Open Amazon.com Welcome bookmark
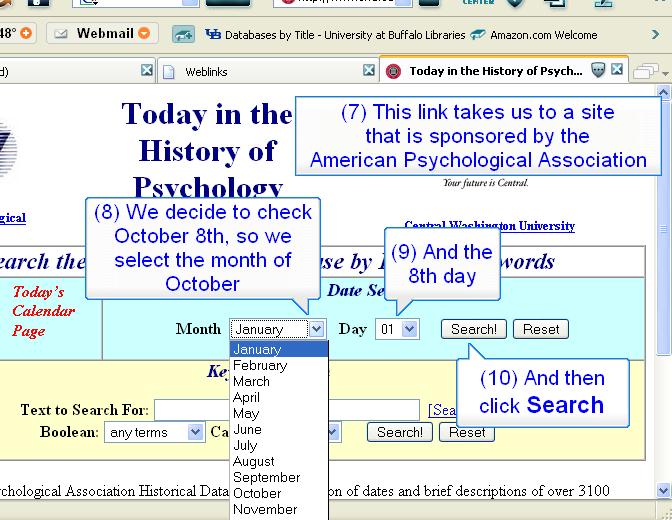 [x=534, y=35]
